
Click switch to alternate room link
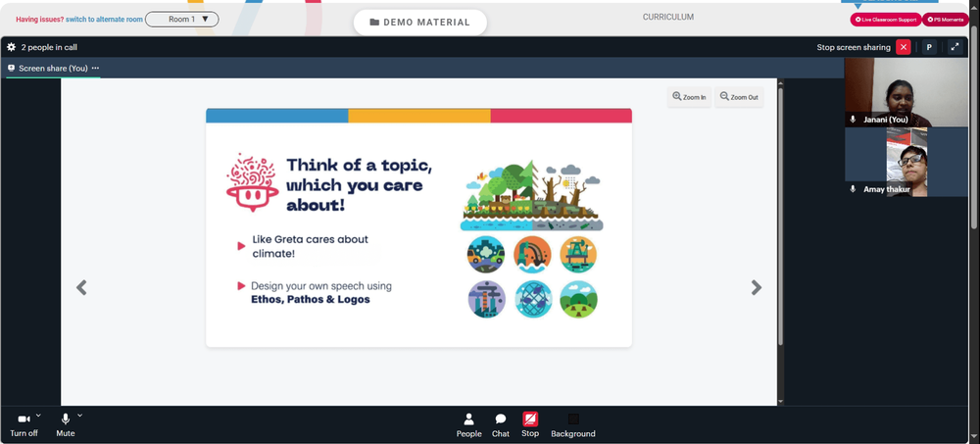pos(105,20)
